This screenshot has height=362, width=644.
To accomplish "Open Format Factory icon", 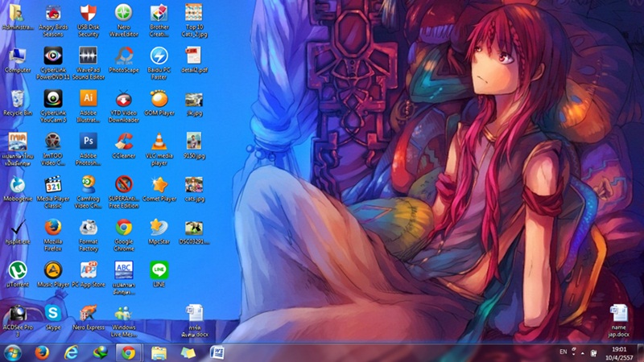I will 89,235.
